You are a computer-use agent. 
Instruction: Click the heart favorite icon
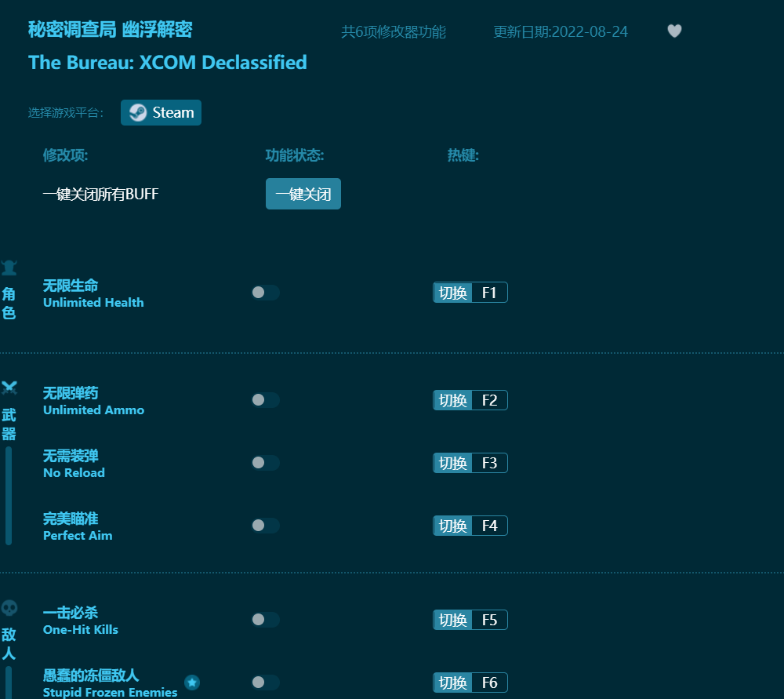pyautogui.click(x=674, y=31)
